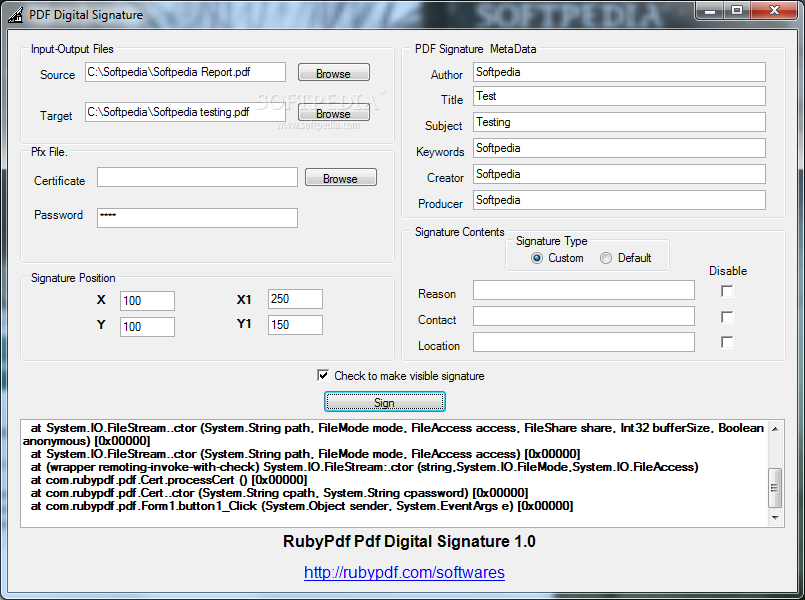Viewport: 805px width, 600px height.
Task: Toggle the Disable checkbox for Location
Action: point(726,342)
